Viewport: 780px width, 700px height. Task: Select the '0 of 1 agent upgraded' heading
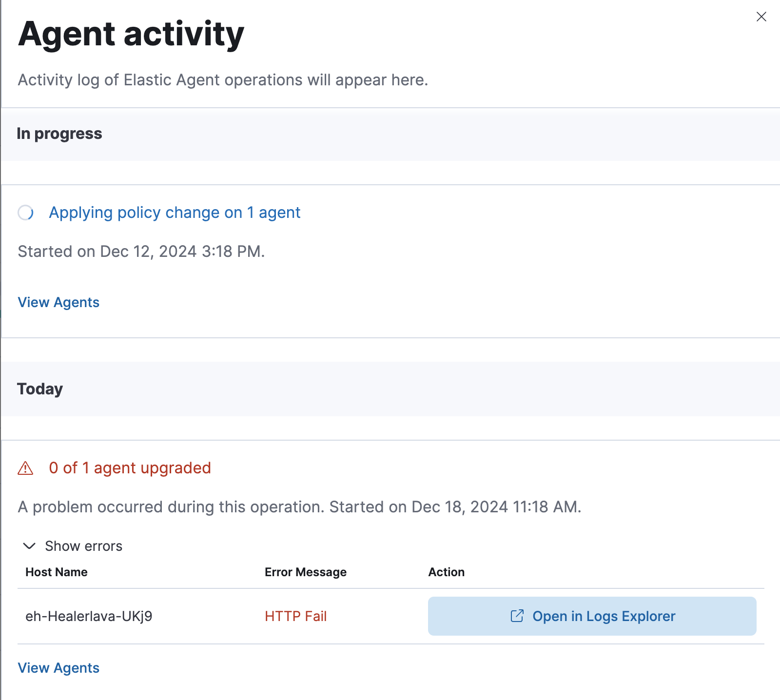[130, 468]
